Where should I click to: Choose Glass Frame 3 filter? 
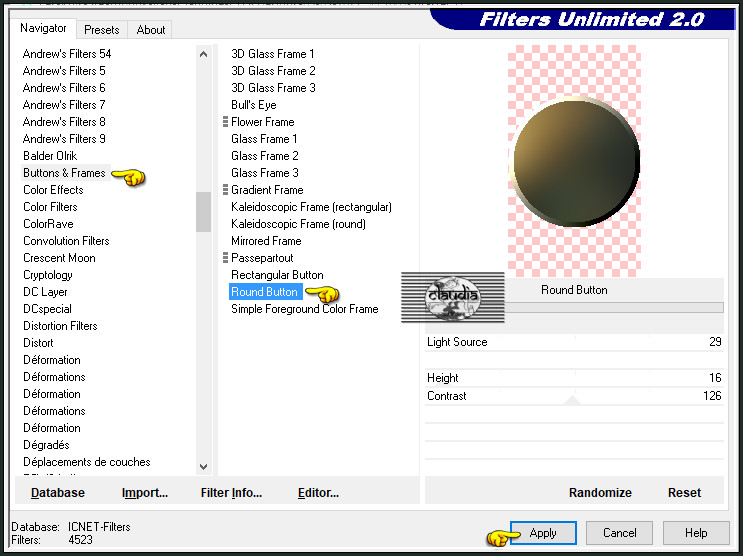[265, 173]
